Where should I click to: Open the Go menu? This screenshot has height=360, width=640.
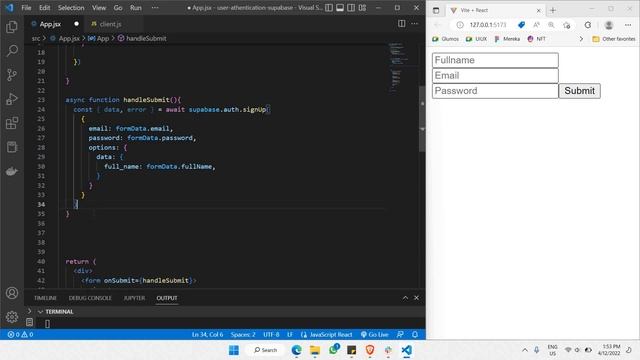tap(118, 8)
